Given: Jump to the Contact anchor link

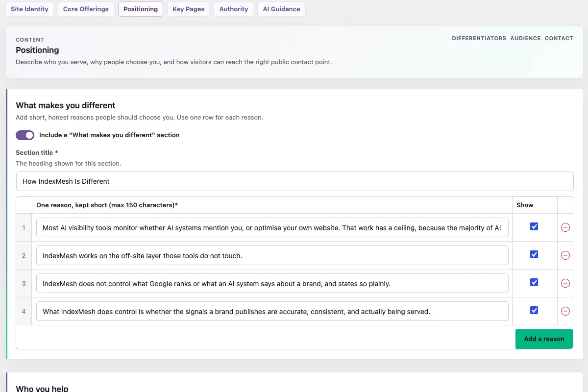Looking at the screenshot, I should tap(559, 38).
